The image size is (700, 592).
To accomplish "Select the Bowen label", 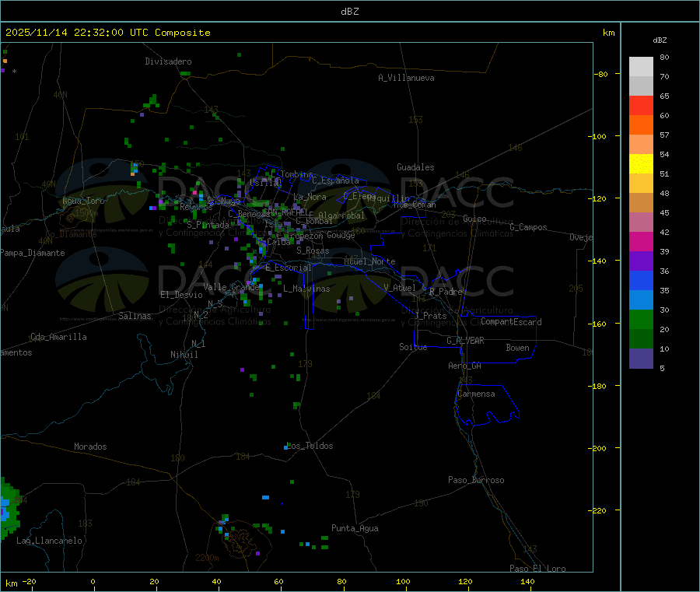I will coord(518,348).
